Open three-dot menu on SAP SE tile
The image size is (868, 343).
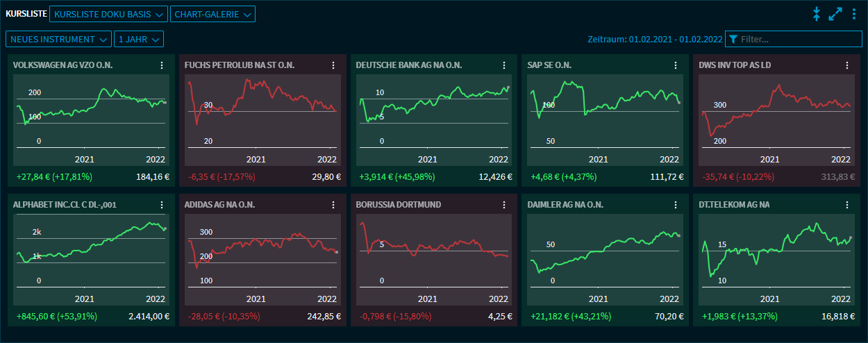coord(676,65)
